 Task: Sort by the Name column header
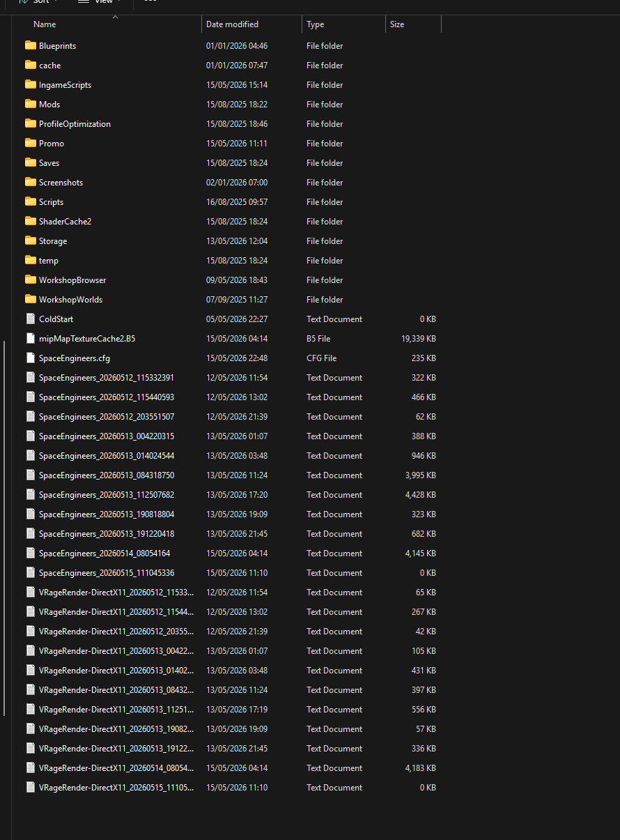45,24
